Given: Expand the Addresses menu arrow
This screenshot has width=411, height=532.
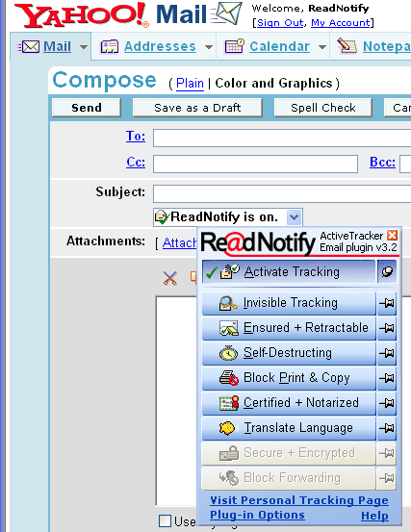Looking at the screenshot, I should point(209,47).
